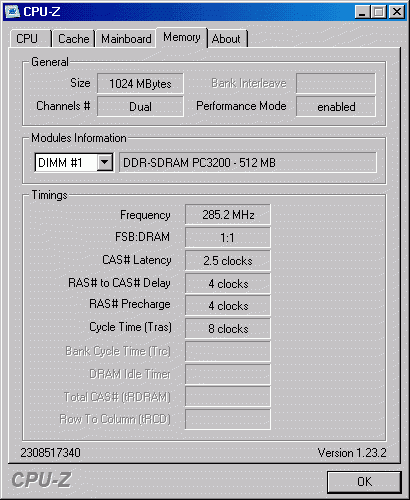
Task: Minimize the CPU-Z window
Action: click(362, 12)
